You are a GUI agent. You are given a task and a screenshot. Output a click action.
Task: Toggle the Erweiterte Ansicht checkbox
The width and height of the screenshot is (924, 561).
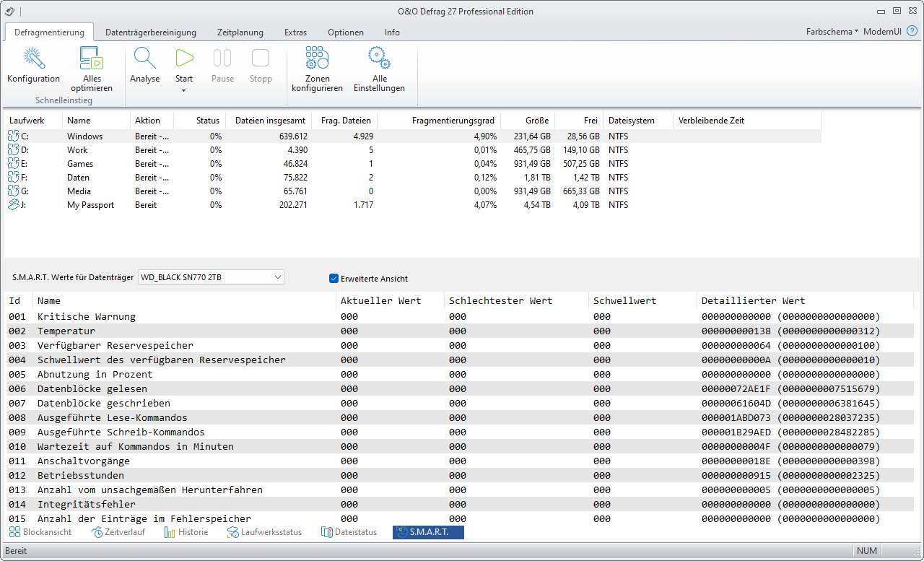point(334,278)
